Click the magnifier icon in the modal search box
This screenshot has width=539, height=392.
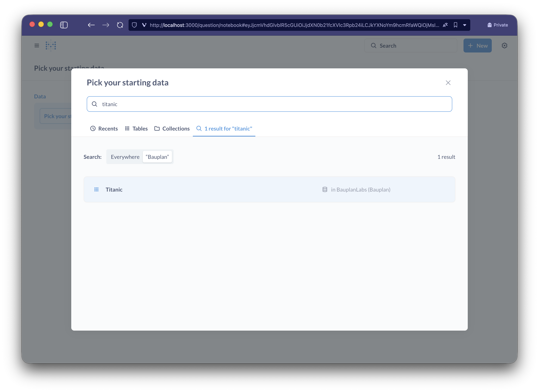[x=94, y=104]
